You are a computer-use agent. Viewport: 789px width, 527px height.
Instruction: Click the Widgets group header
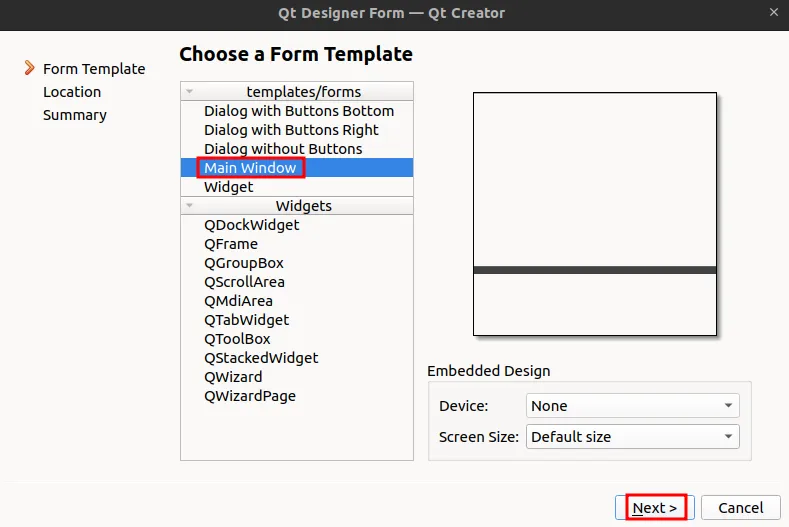[x=297, y=205]
